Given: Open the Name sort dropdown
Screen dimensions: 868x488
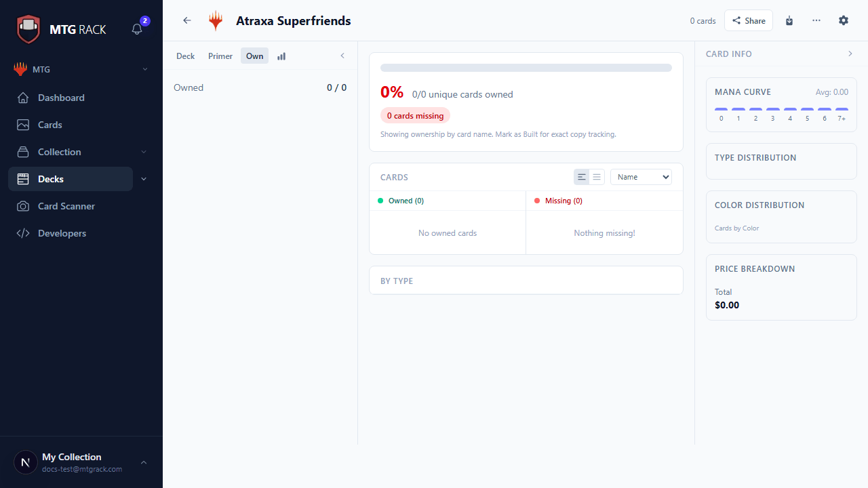Looking at the screenshot, I should pyautogui.click(x=641, y=177).
